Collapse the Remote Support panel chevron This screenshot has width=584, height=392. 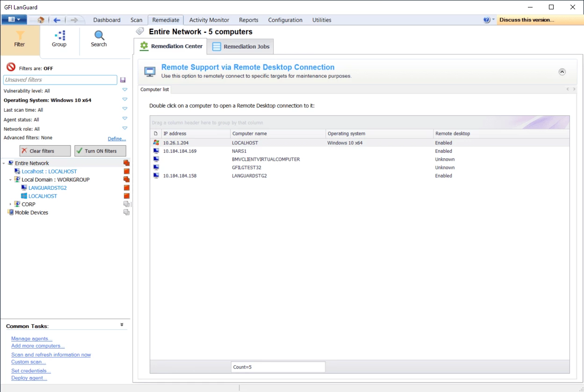(562, 71)
